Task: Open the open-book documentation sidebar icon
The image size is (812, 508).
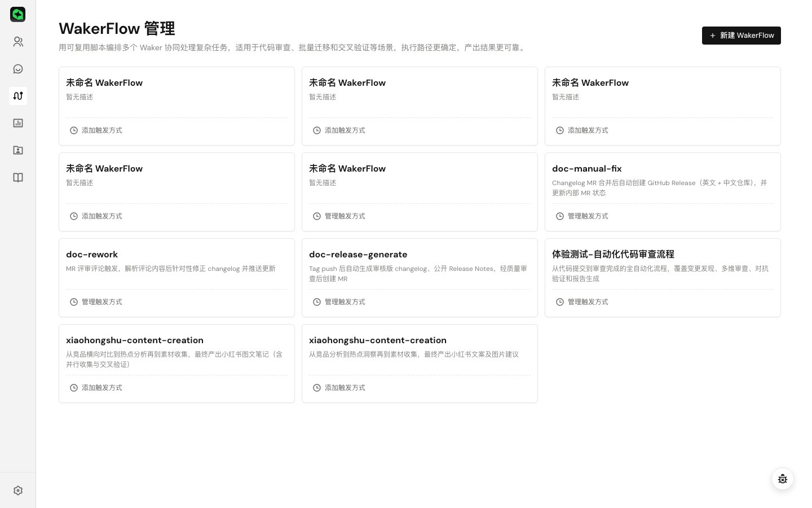Action: coord(18,178)
